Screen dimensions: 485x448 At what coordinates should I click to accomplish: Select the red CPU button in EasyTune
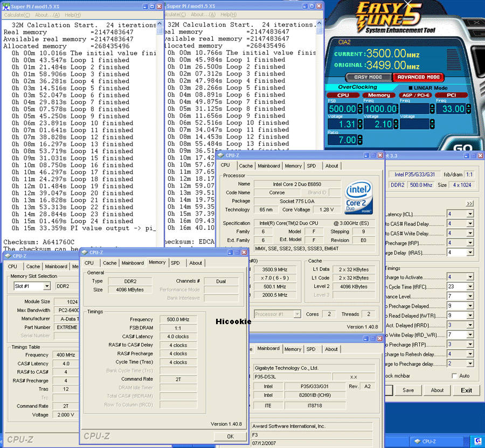click(343, 95)
